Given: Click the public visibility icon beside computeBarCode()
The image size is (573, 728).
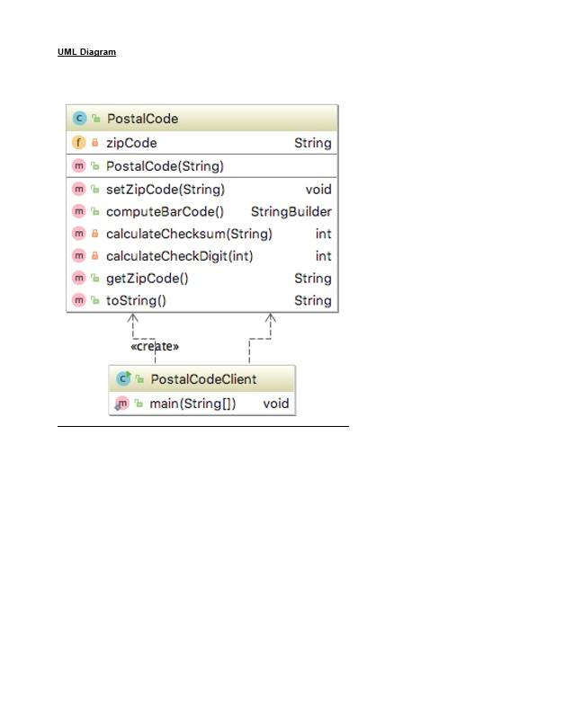Looking at the screenshot, I should pyautogui.click(x=95, y=211).
